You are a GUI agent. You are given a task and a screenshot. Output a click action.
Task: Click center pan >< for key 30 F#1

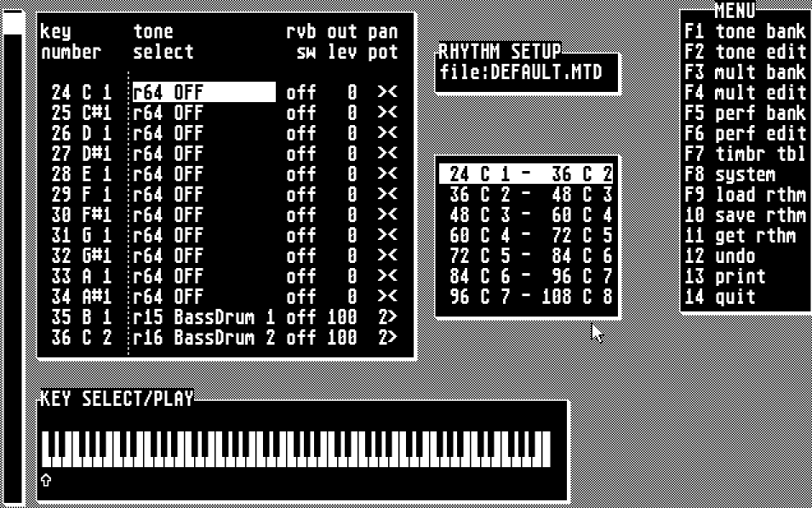388,215
